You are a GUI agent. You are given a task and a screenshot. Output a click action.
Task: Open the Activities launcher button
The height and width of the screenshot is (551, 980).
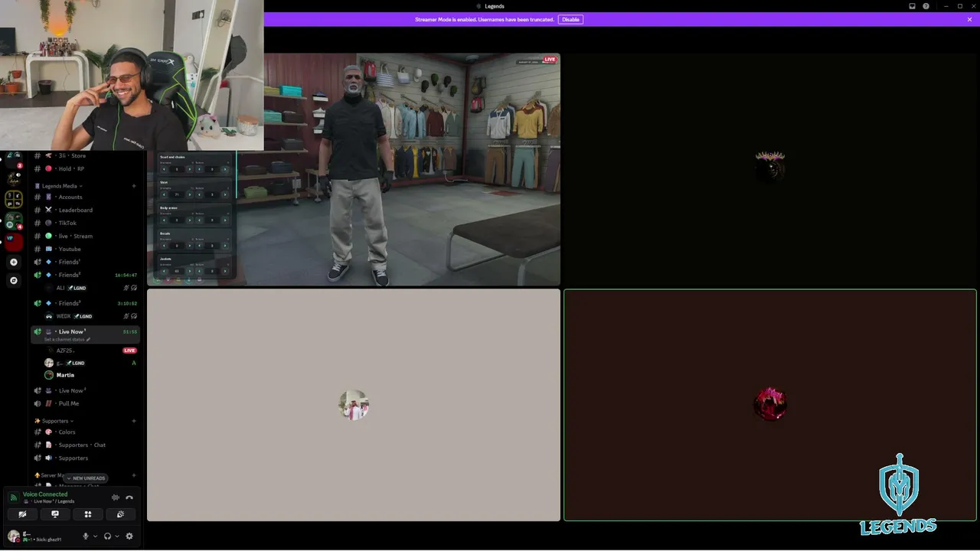pyautogui.click(x=88, y=514)
